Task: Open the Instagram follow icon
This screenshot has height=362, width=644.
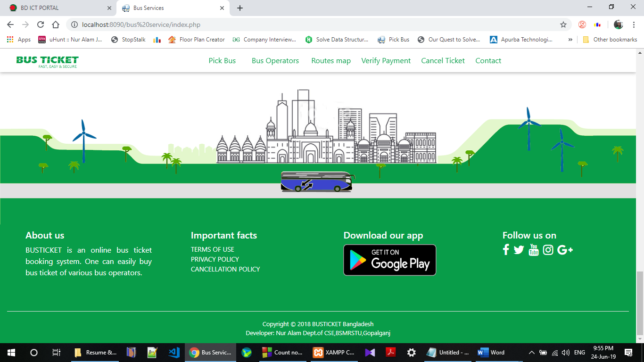Action: tap(548, 250)
